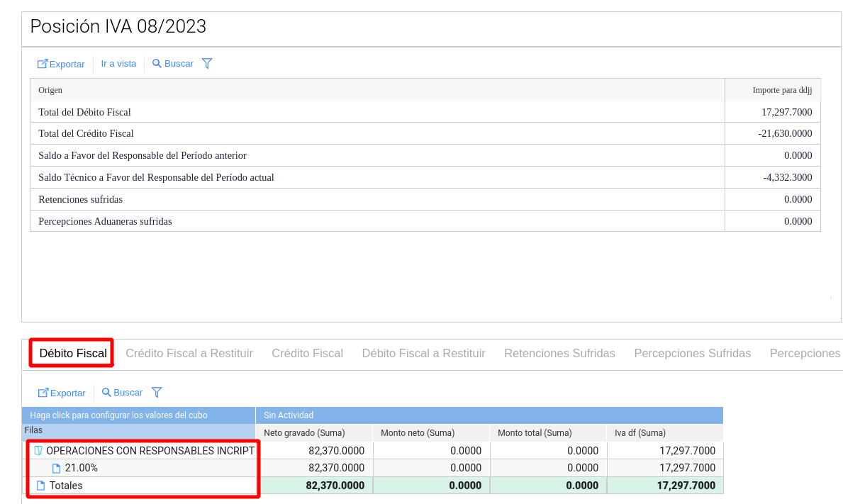Go to the Retenciones Sufridas tab
The image size is (843, 504).
(559, 353)
